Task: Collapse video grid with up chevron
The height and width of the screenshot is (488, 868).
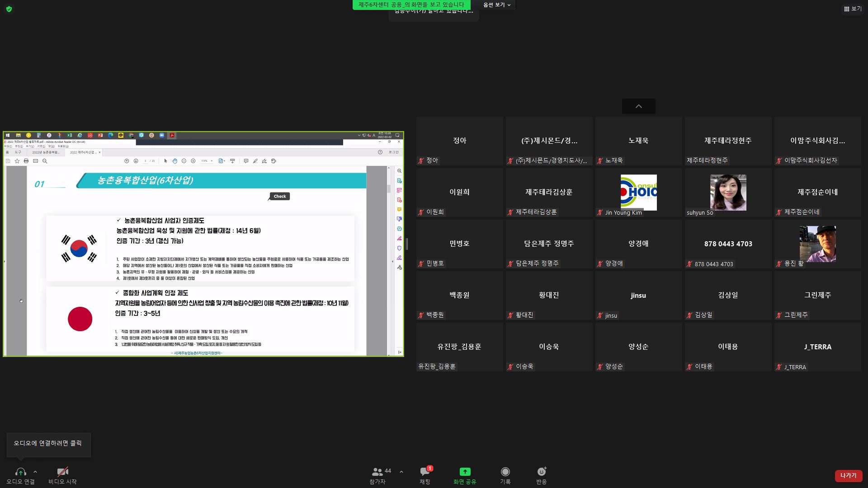Action: coord(638,106)
